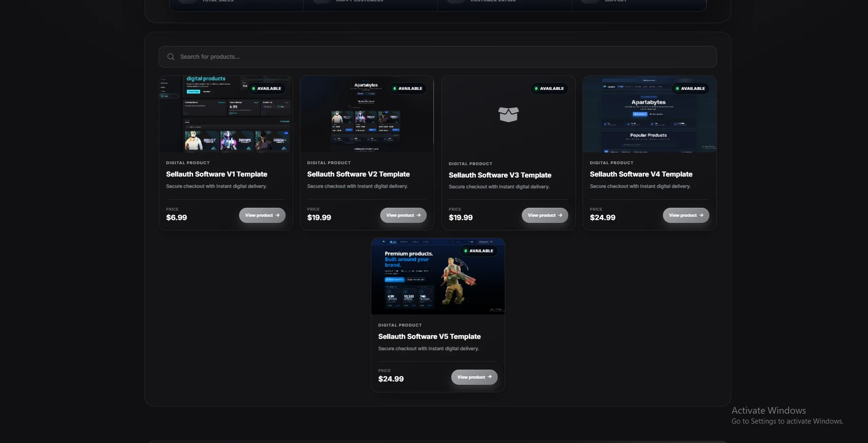Open the Sellauth Software V4 Template preview image
Screen dimensions: 868x443
650,114
